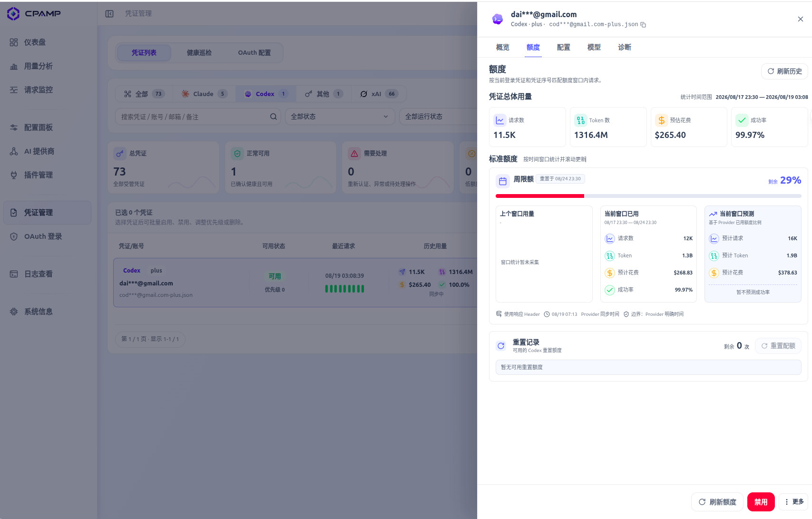Click the 预计花费 dollar icon
The height and width of the screenshot is (519, 812).
[x=714, y=273]
